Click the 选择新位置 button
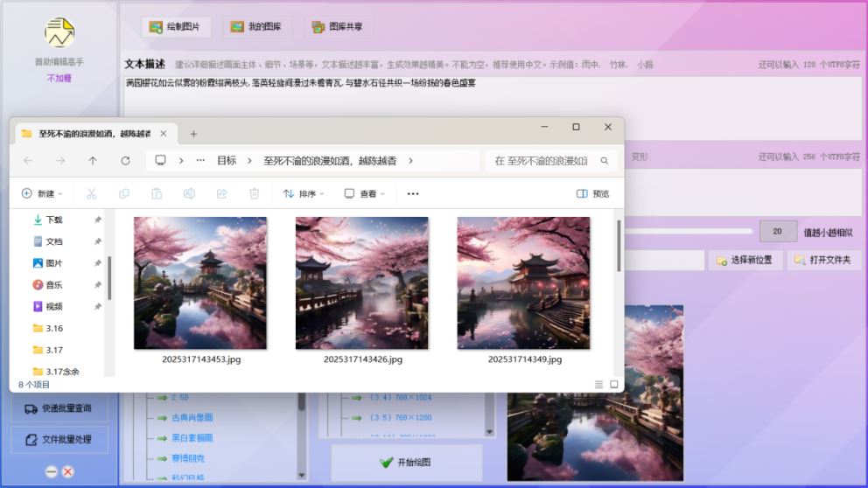This screenshot has height=488, width=868. [745, 260]
